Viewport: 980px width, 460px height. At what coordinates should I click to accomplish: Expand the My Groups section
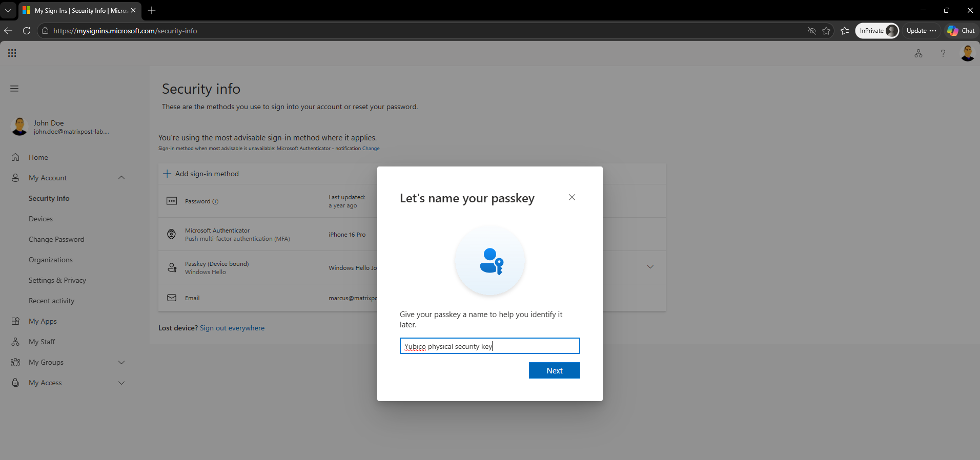click(x=121, y=362)
